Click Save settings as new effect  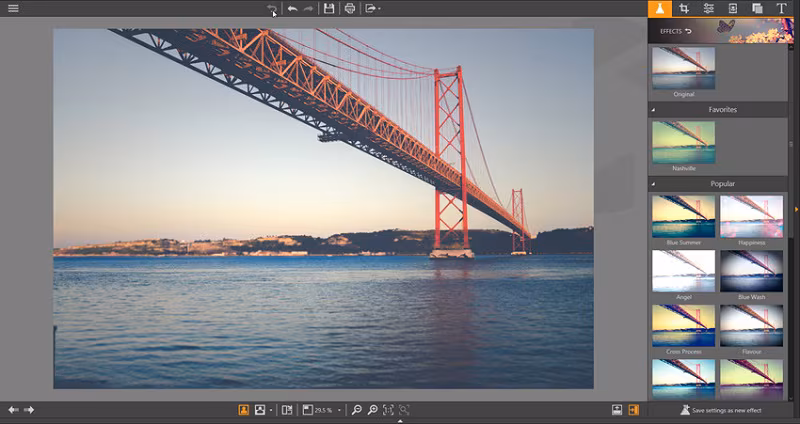[x=721, y=410]
